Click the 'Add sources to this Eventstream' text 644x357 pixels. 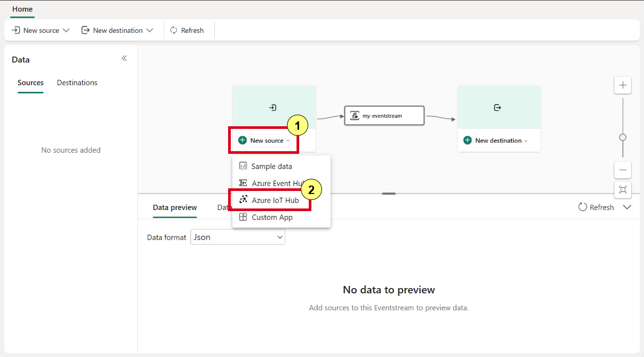(389, 308)
